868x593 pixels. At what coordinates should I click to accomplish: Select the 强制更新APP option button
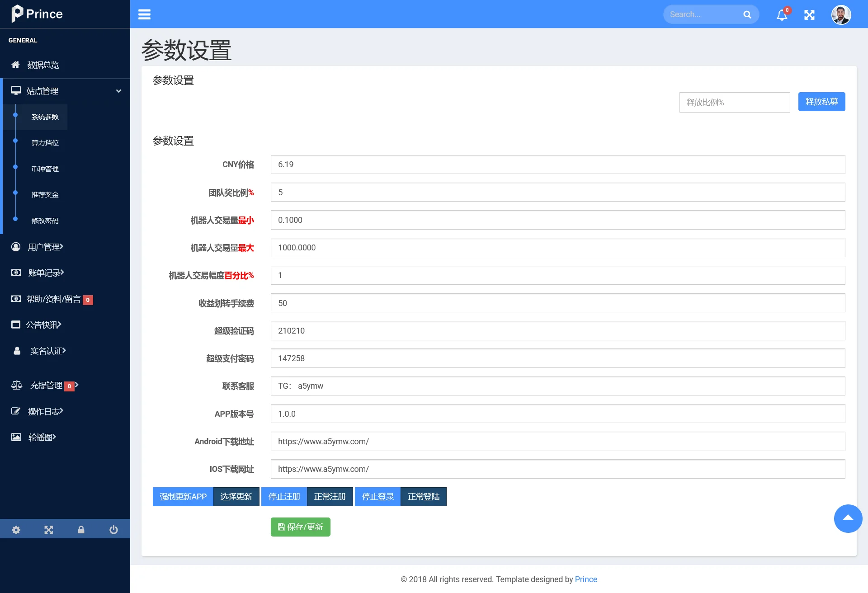pyautogui.click(x=183, y=497)
